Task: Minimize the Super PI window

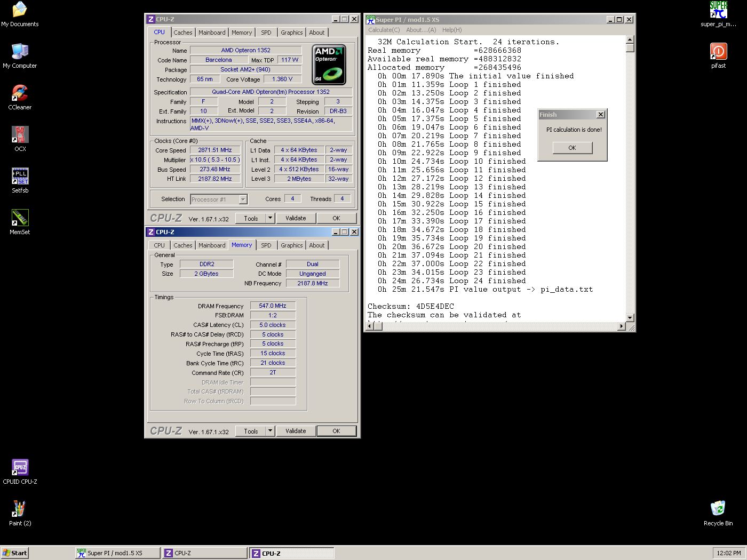Action: point(610,19)
